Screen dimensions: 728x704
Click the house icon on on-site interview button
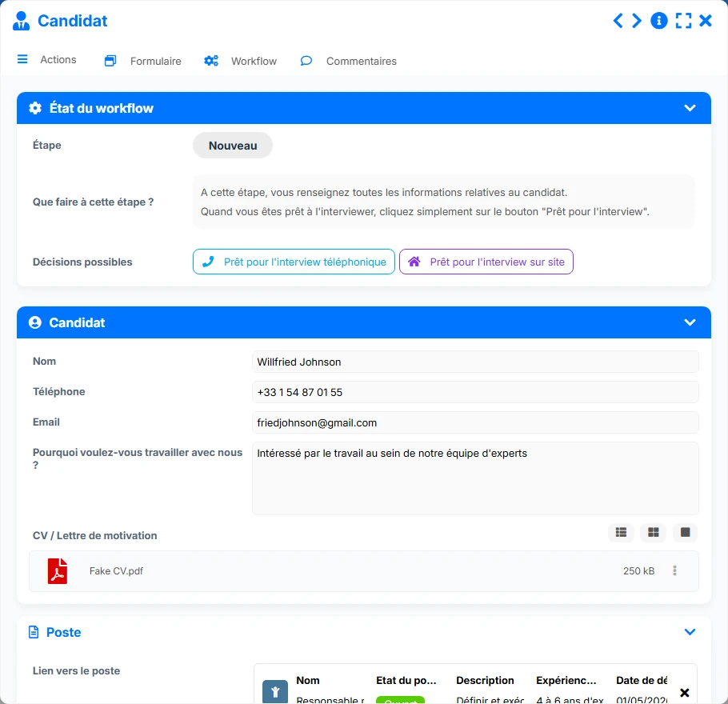pos(414,262)
